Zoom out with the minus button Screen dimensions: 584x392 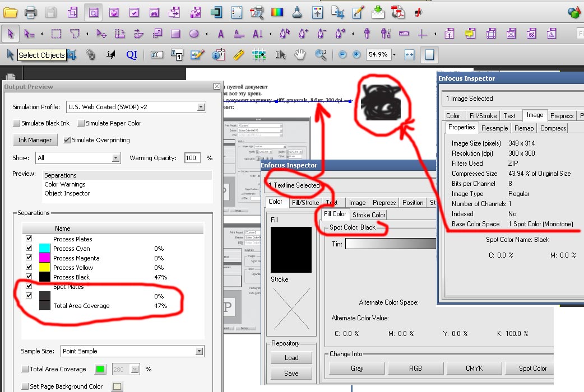pyautogui.click(x=342, y=55)
